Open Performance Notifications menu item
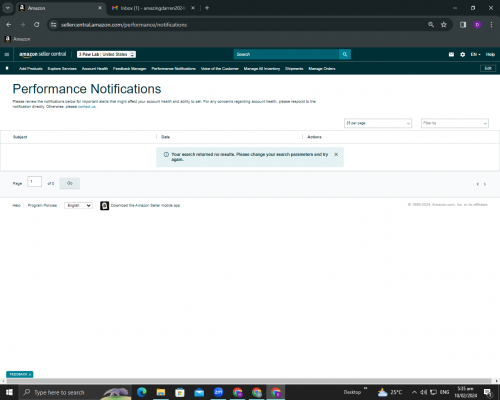 tap(174, 69)
